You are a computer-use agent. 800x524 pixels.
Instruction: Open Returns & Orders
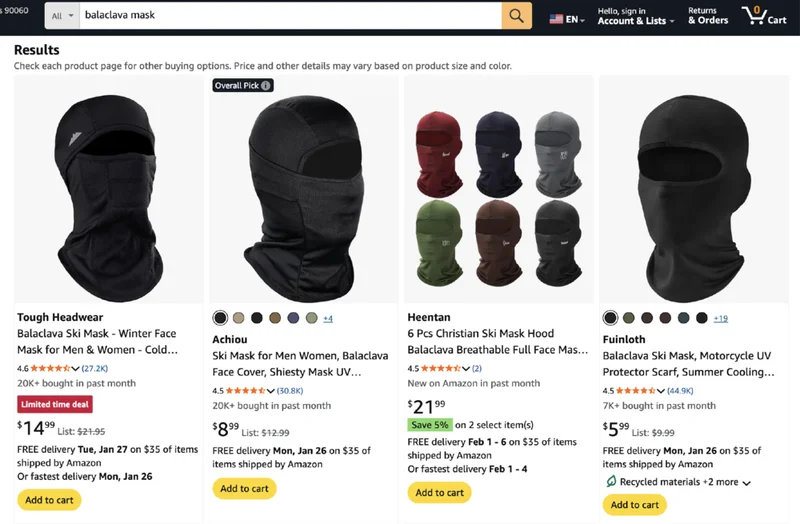(x=708, y=16)
